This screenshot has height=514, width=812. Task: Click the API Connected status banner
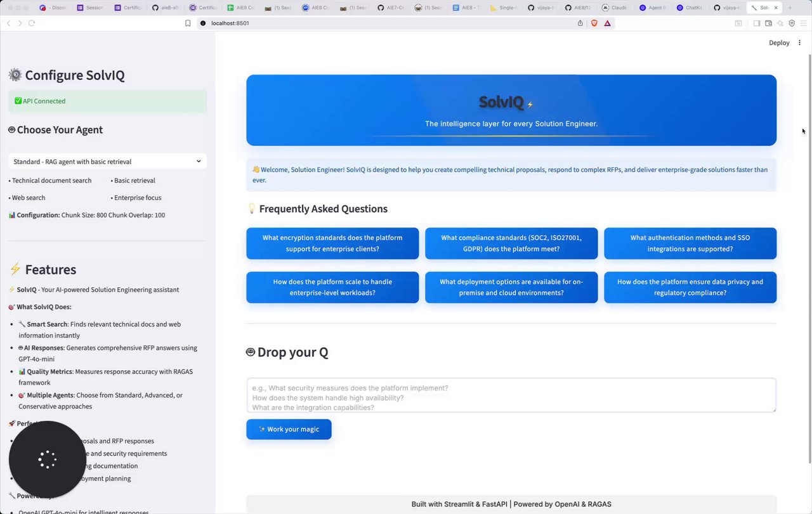pos(108,101)
